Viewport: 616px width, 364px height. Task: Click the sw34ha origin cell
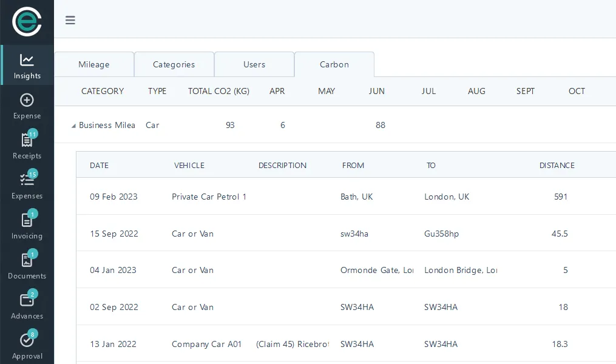354,234
